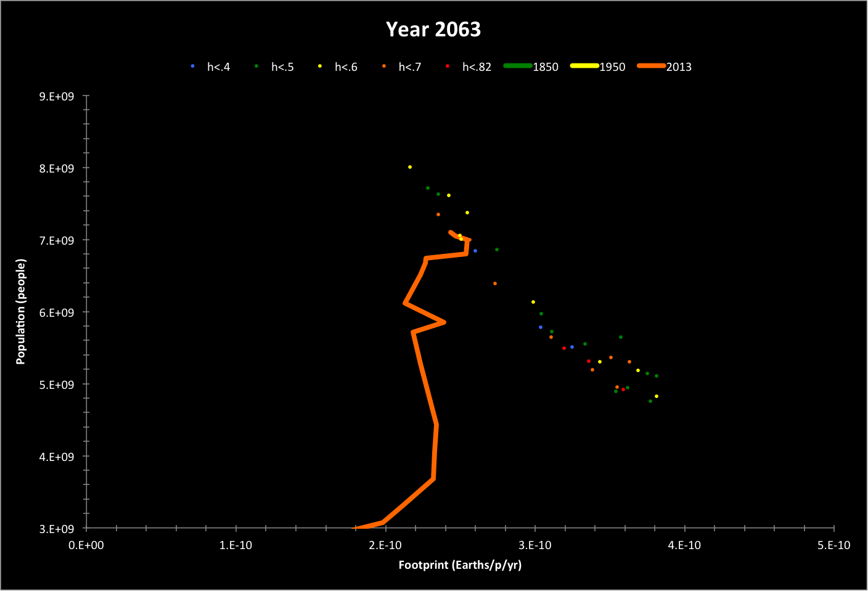Click the orange 2013 legend line swatch

[x=651, y=66]
